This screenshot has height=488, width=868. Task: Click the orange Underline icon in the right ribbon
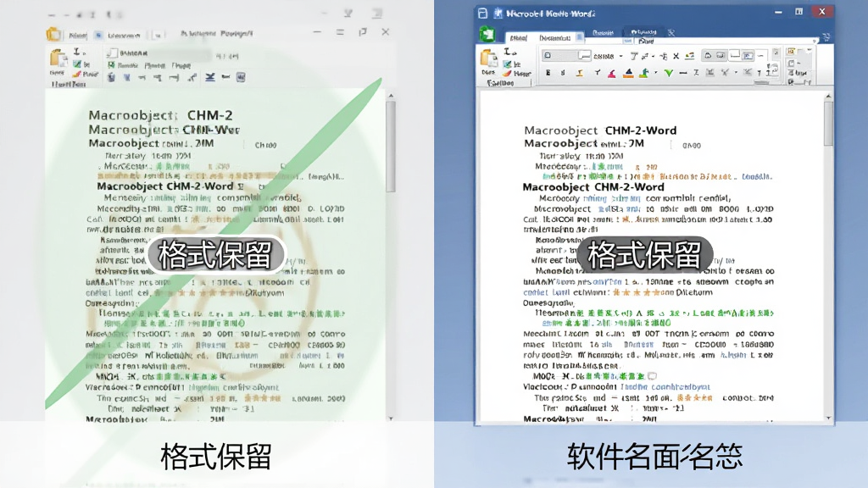point(580,73)
